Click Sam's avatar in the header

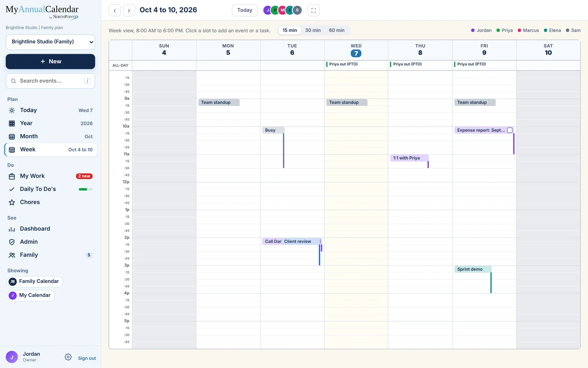click(297, 10)
